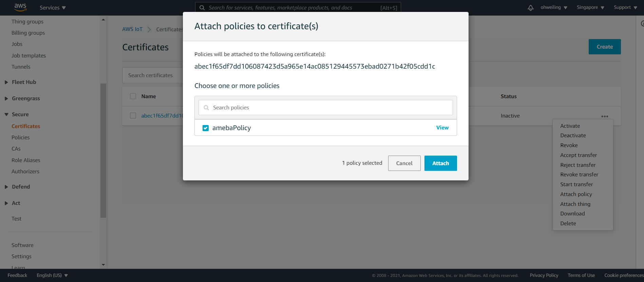Click the Create button
644x282 pixels.
(605, 47)
